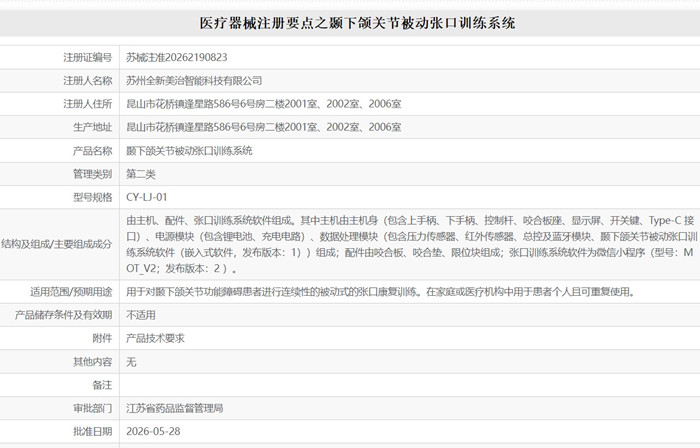The image size is (700, 448).
Task: Select approval date 2026-05-28
Action: point(153,431)
